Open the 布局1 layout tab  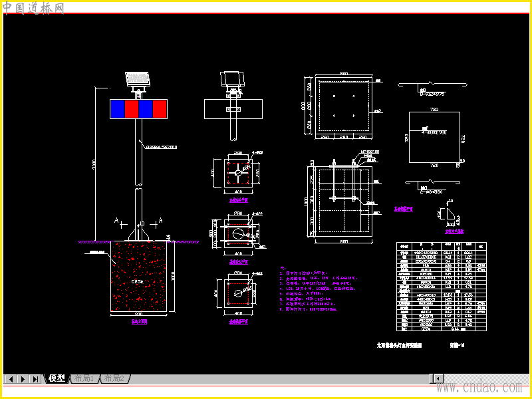tap(84, 378)
